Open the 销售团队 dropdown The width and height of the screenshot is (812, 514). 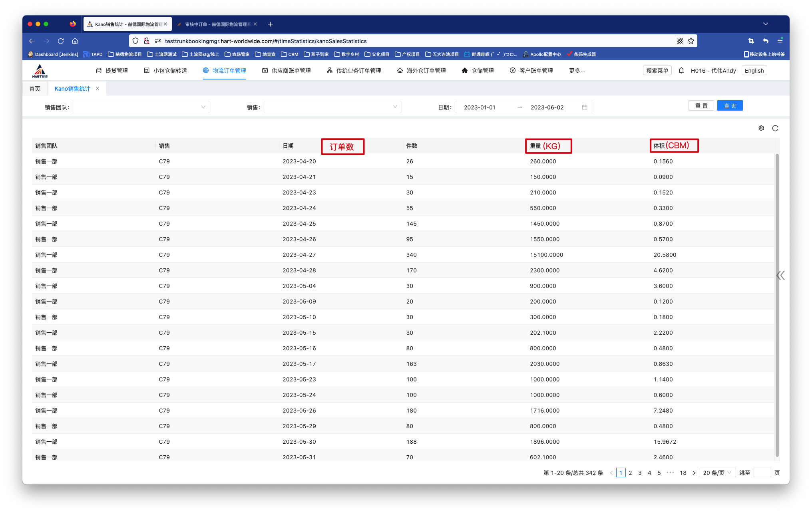click(141, 107)
